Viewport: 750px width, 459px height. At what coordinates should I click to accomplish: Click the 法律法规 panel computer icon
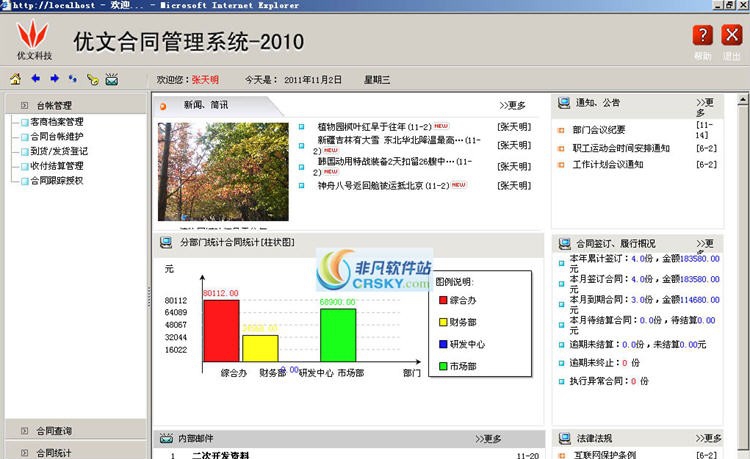[x=565, y=438]
